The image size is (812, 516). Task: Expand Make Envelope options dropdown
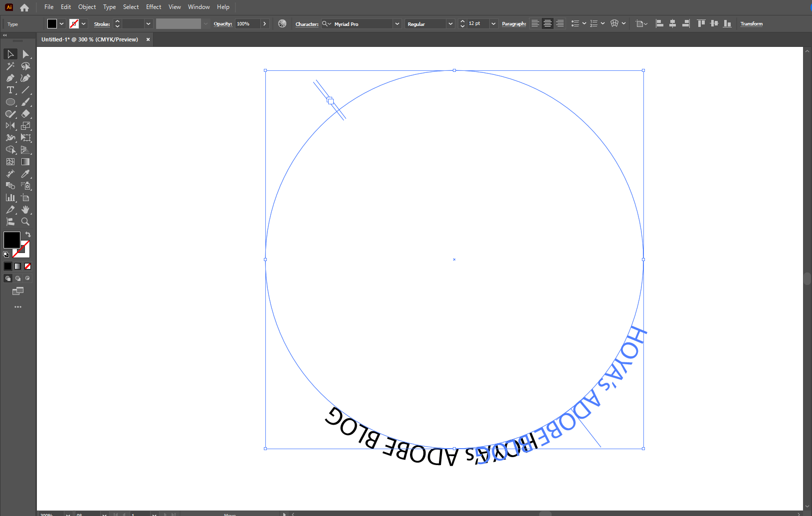point(623,23)
